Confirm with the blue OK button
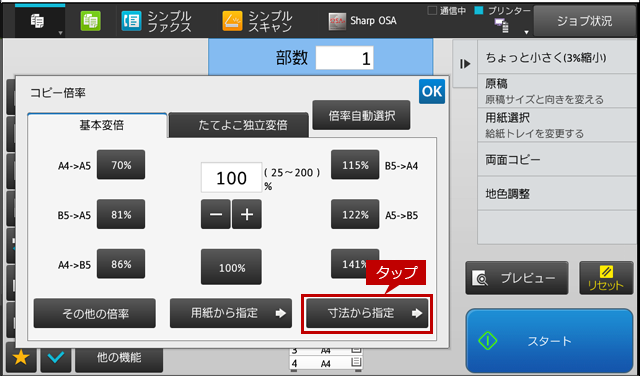The height and width of the screenshot is (376, 640). click(432, 91)
